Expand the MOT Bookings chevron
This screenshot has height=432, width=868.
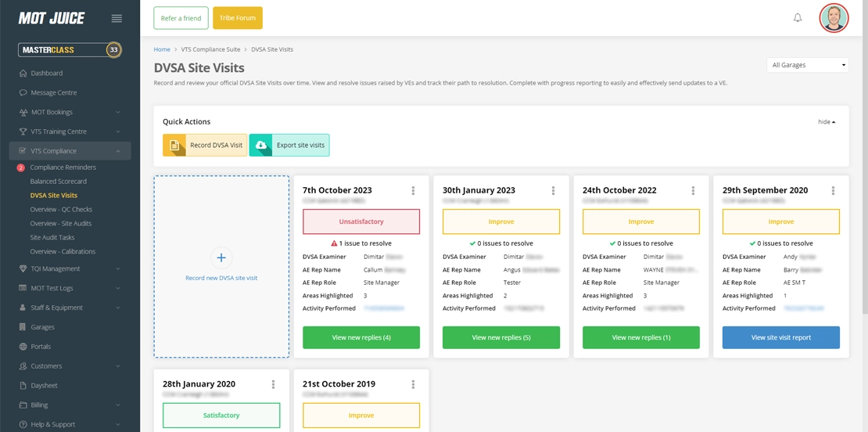(118, 113)
